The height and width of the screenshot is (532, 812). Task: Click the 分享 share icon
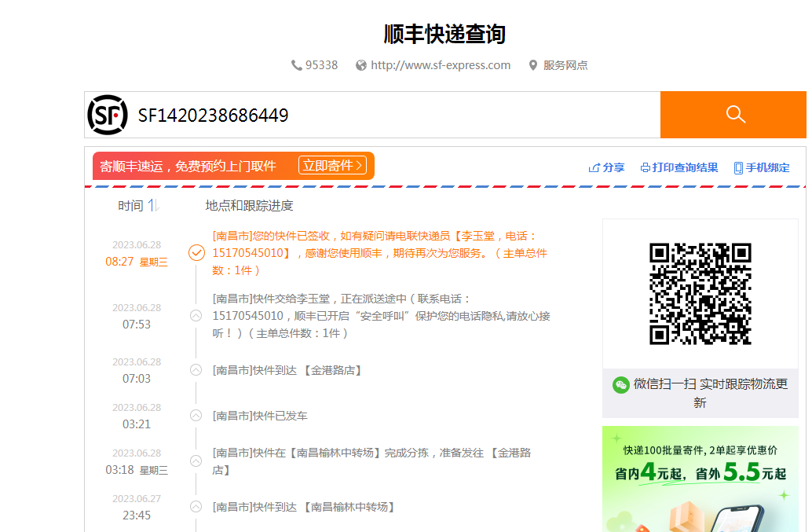pyautogui.click(x=594, y=168)
